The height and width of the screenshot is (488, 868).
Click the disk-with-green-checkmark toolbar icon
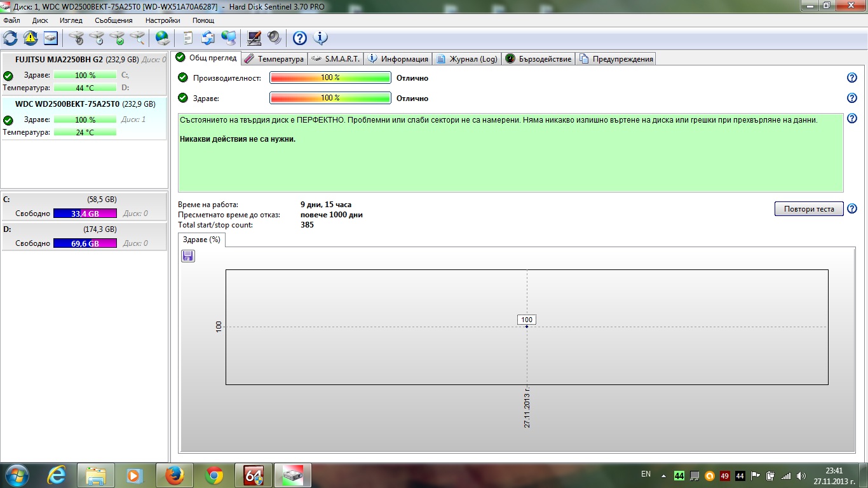pyautogui.click(x=117, y=38)
